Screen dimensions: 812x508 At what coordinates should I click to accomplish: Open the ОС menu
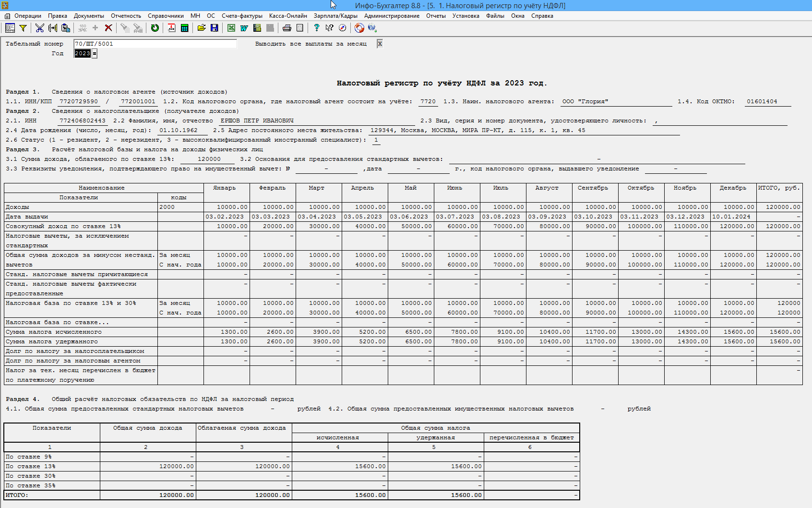211,16
